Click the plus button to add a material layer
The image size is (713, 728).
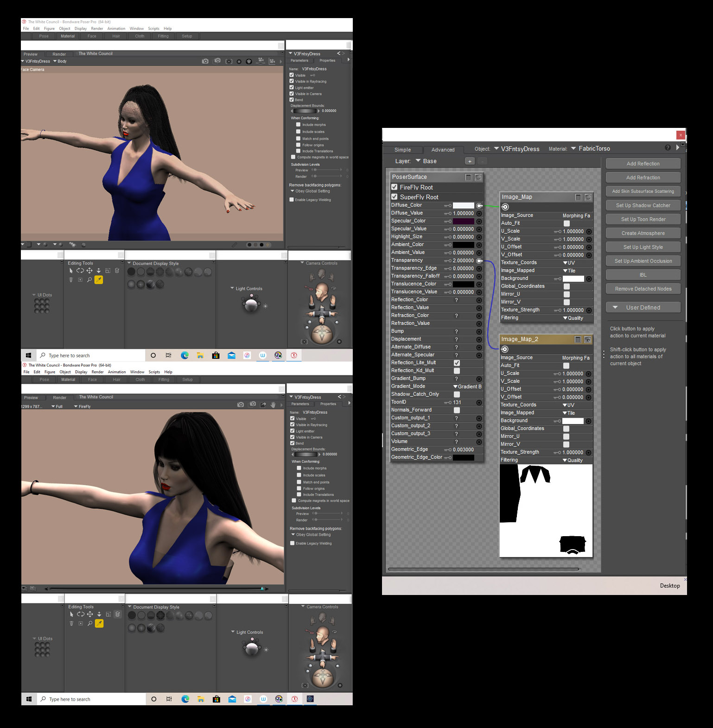[470, 161]
